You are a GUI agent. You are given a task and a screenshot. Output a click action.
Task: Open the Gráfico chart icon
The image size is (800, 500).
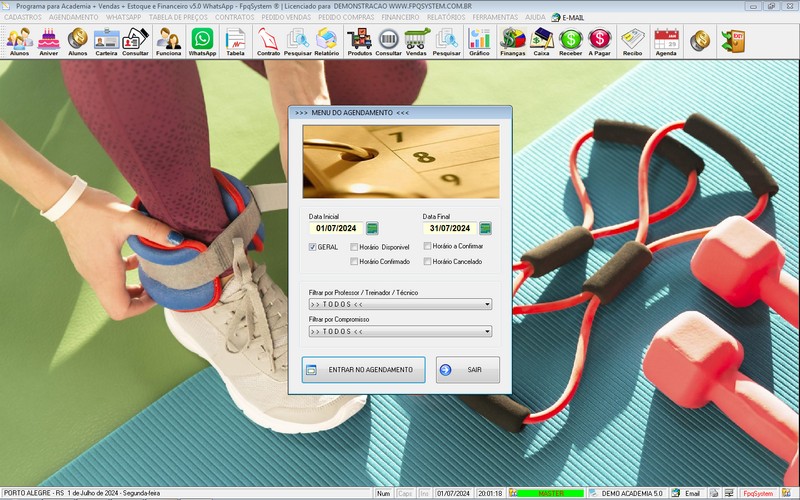(479, 41)
